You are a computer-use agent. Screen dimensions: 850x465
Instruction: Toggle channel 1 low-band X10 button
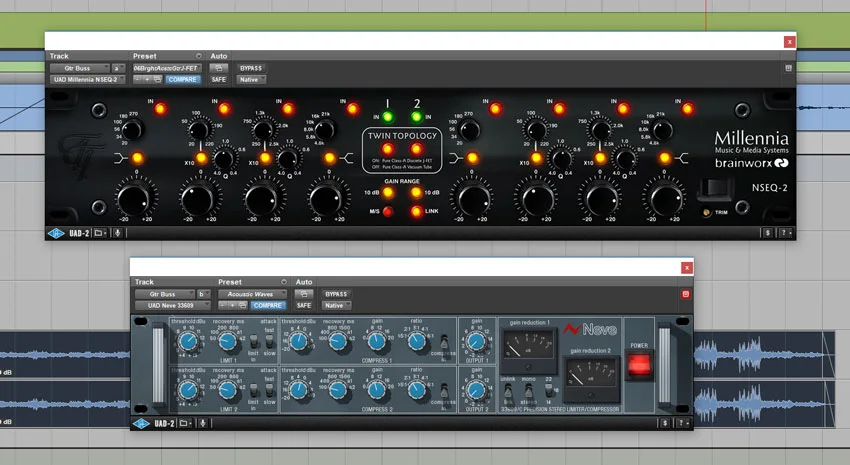click(x=201, y=158)
